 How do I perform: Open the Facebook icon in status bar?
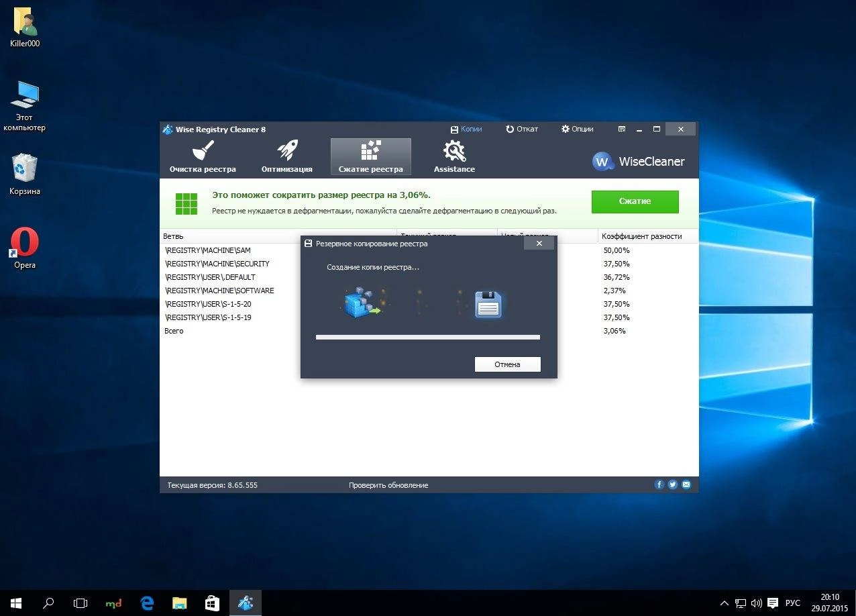(x=659, y=484)
